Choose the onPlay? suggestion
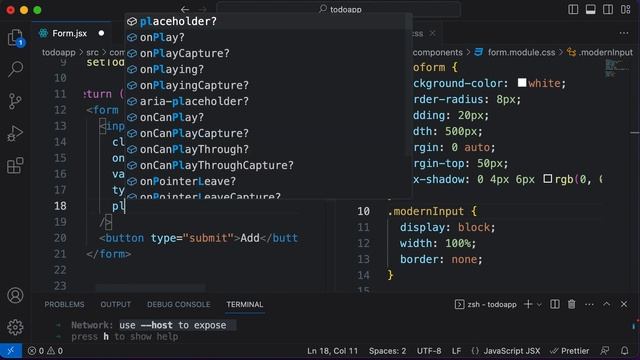 click(x=267, y=37)
